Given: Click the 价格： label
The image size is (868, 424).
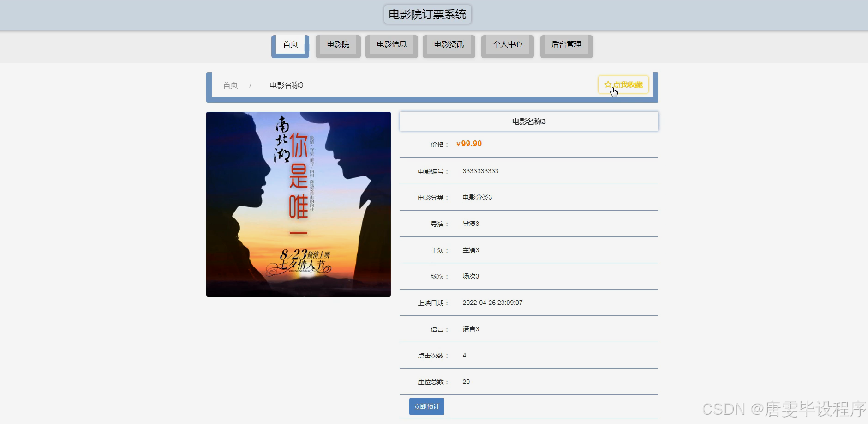Looking at the screenshot, I should tap(439, 145).
